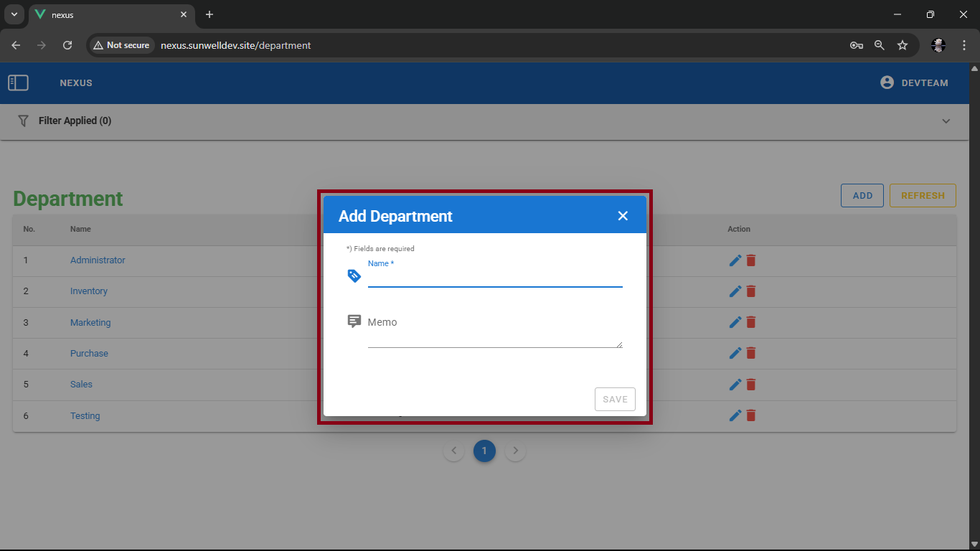Image resolution: width=980 pixels, height=551 pixels.
Task: Delete the Inventory department row
Action: (x=751, y=291)
